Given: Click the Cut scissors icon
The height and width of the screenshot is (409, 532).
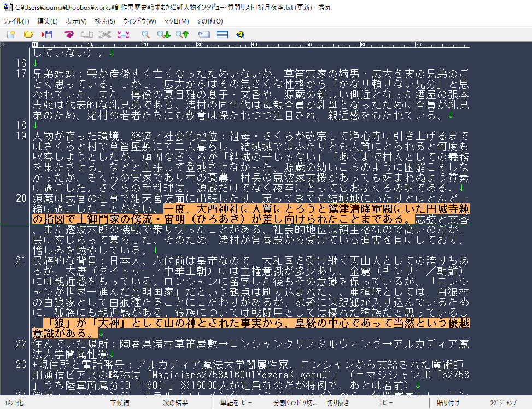Looking at the screenshot, I should click(105, 34).
